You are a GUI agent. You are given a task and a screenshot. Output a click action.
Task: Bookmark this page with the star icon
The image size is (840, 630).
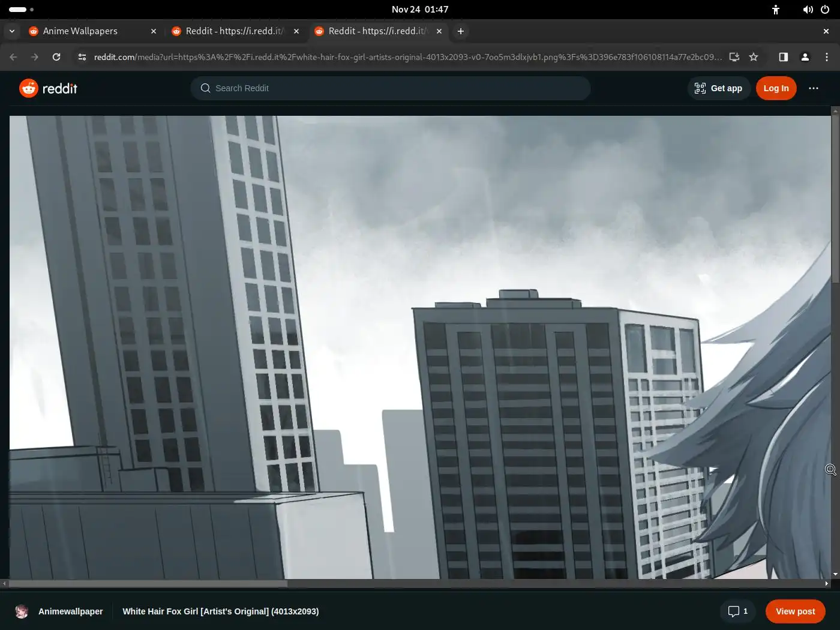[754, 57]
